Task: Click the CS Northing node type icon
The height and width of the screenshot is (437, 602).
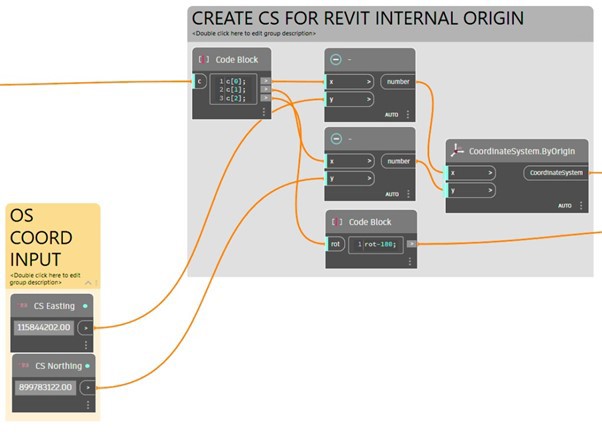Action: pyautogui.click(x=24, y=366)
